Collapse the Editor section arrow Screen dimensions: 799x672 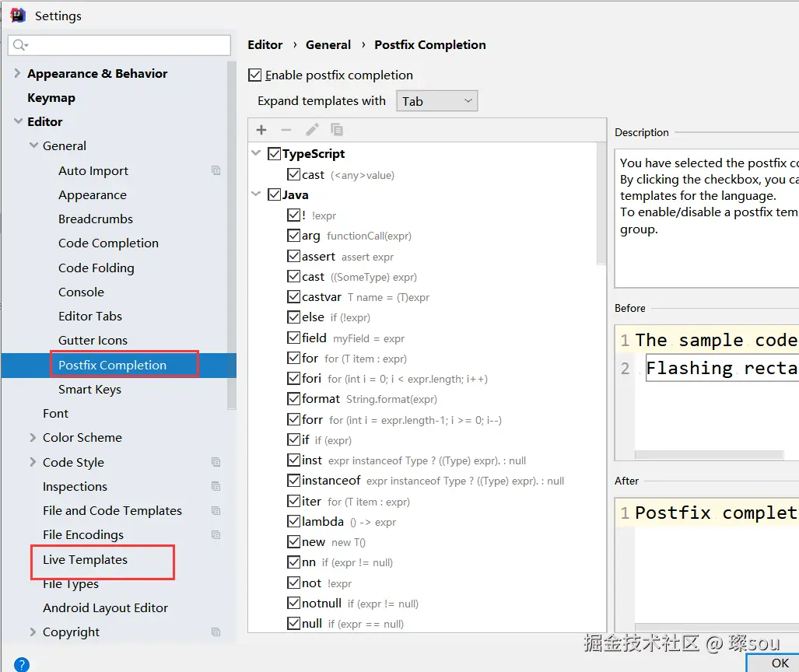point(18,121)
